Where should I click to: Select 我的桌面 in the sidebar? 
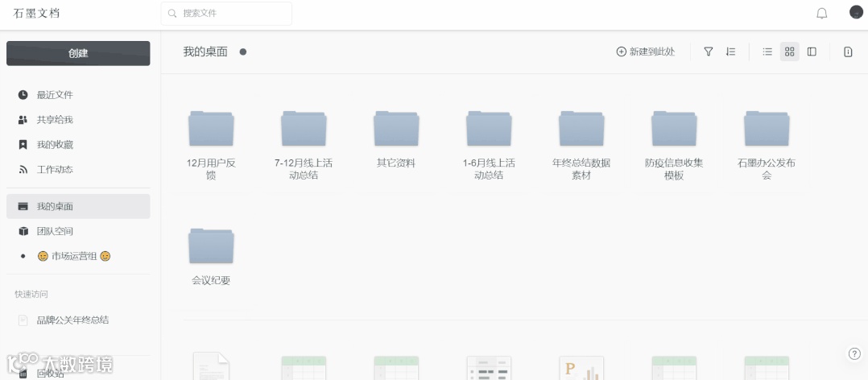78,206
